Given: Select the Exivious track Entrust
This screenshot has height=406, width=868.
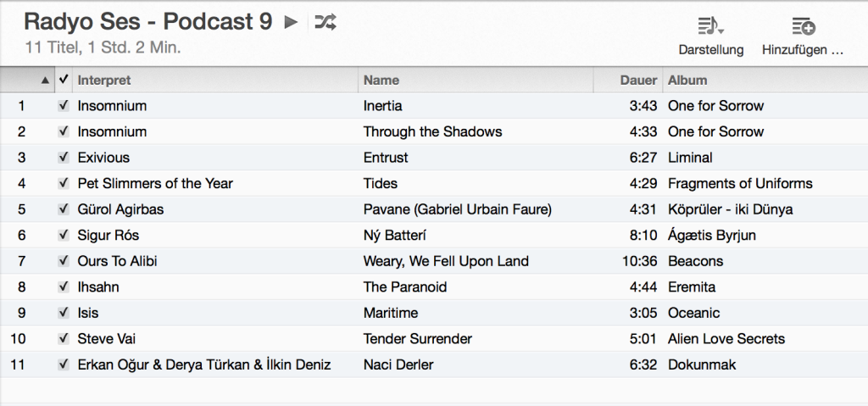Looking at the screenshot, I should point(386,158).
